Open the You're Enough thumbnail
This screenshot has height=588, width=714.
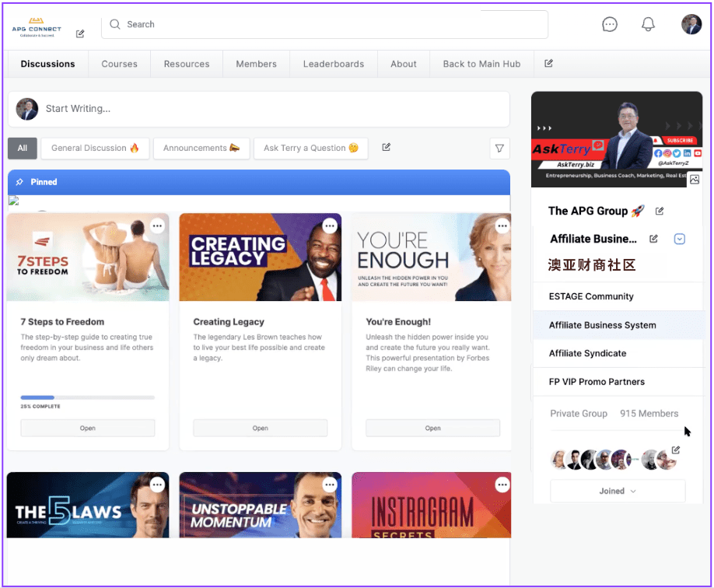pos(432,257)
